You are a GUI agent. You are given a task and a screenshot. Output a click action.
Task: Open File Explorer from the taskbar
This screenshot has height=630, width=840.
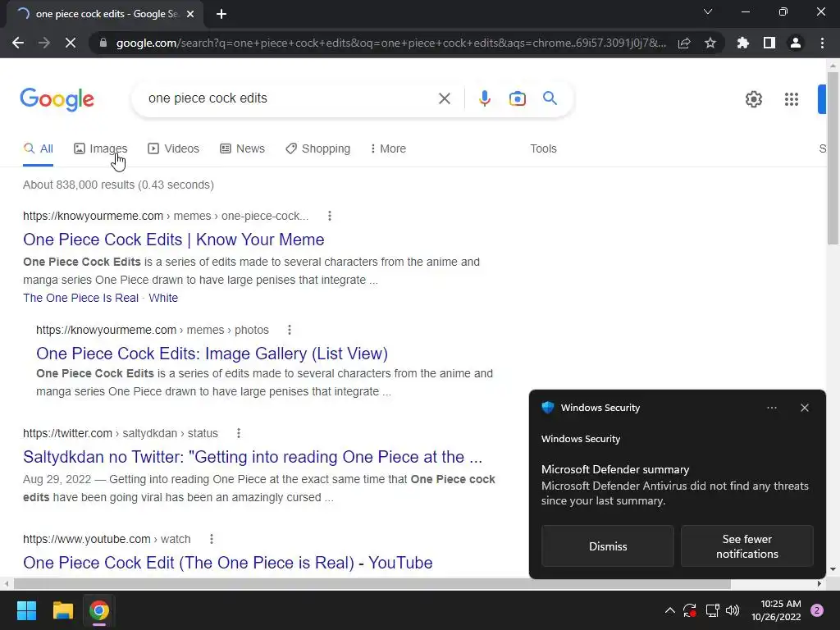[62, 610]
